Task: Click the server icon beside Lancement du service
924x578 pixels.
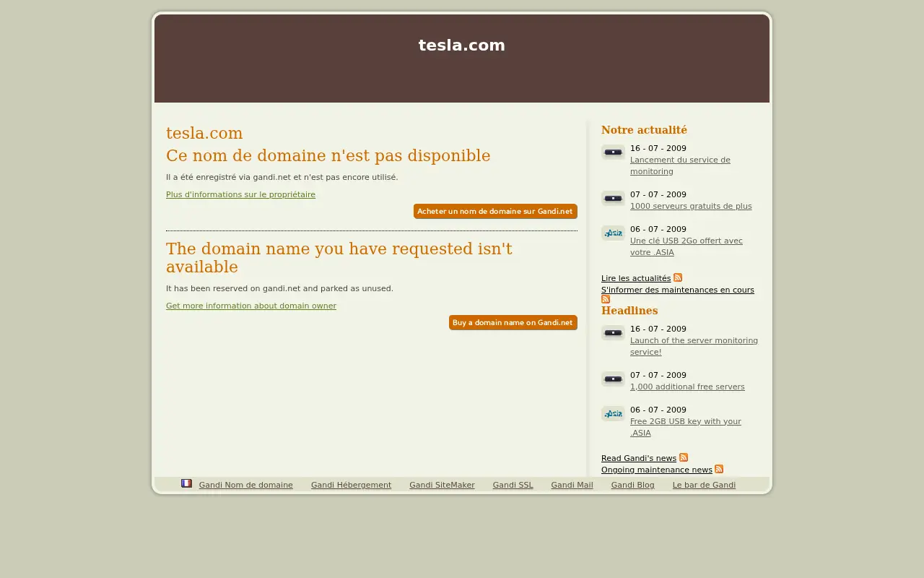Action: (613, 152)
